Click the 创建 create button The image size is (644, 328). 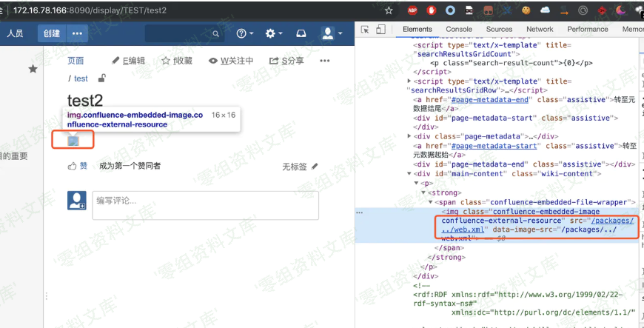click(x=52, y=34)
